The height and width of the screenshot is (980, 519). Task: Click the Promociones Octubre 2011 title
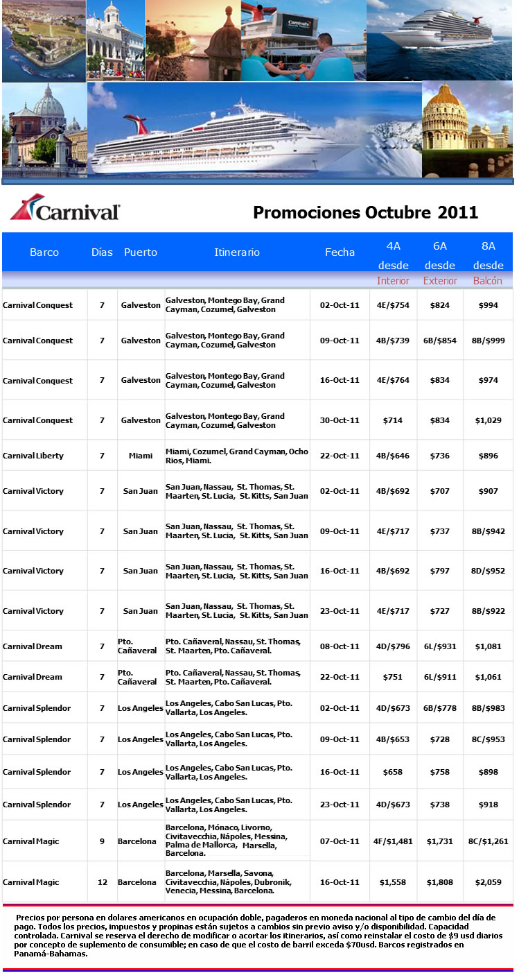[365, 212]
